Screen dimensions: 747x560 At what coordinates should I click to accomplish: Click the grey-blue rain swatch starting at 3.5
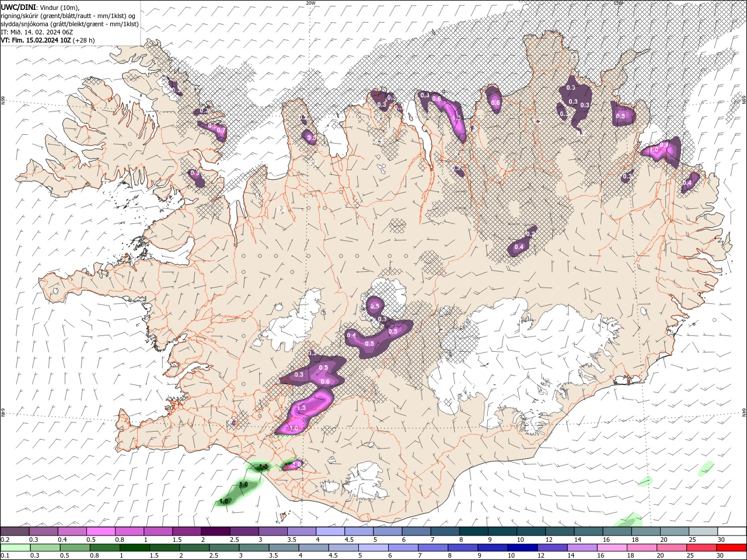284,548
